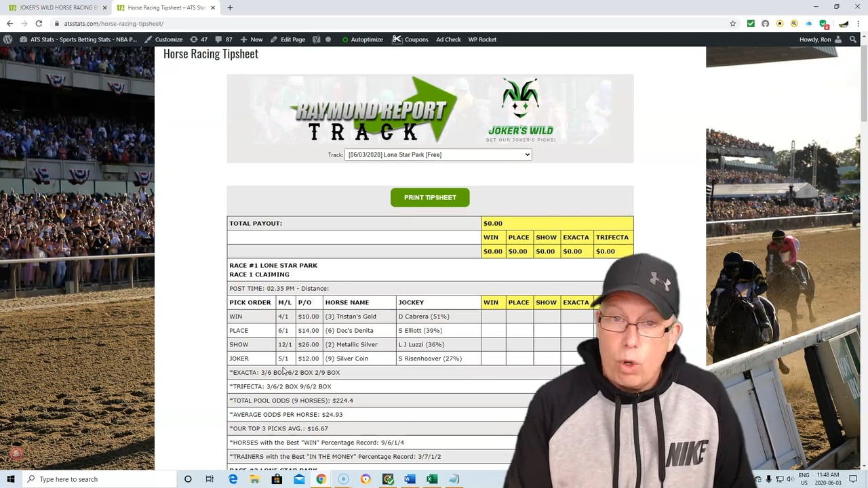
Task: Reload the page using the refresh icon
Action: 39,24
